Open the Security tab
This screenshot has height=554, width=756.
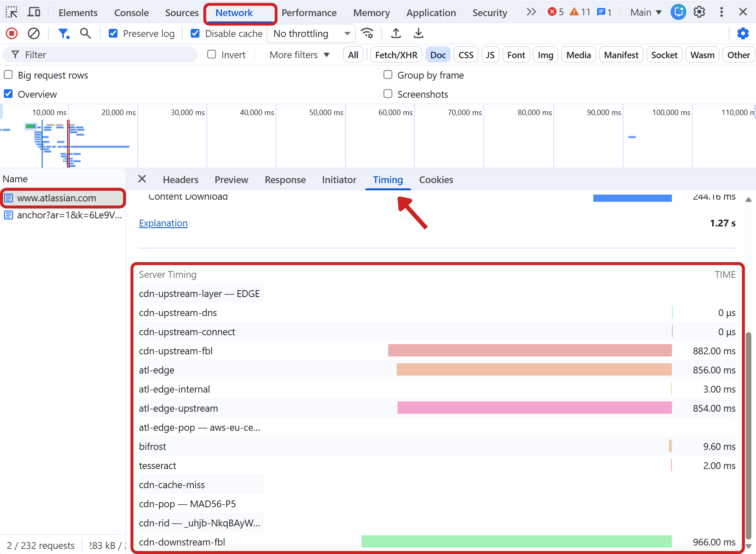click(x=490, y=13)
